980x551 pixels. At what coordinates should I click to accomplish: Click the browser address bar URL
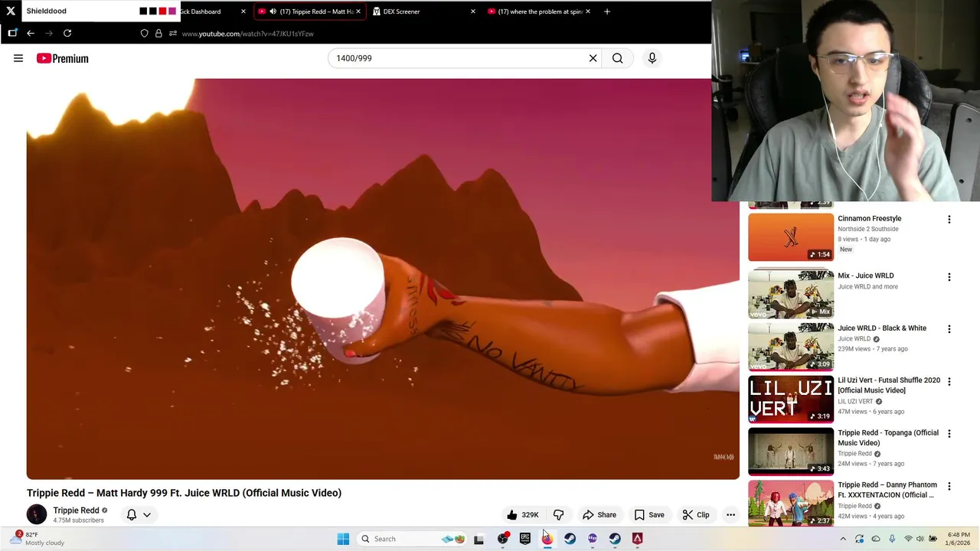point(248,34)
